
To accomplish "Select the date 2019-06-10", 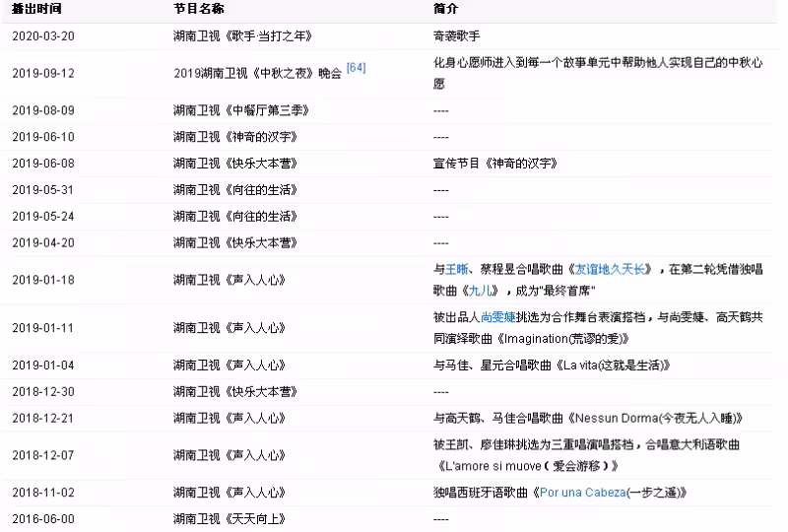I will pos(43,137).
